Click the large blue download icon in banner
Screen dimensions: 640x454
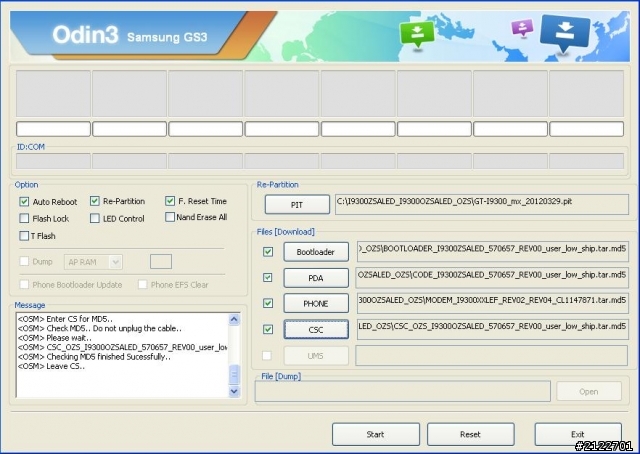click(564, 34)
